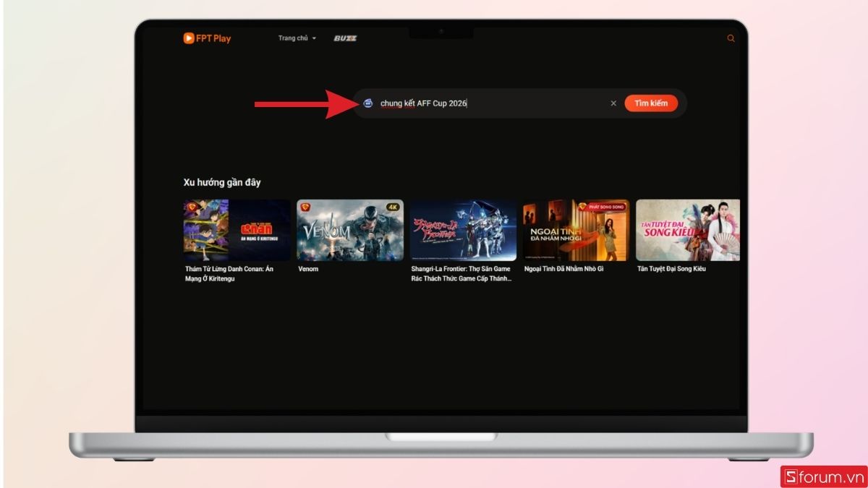Image resolution: width=868 pixels, height=488 pixels.
Task: Open the Venom movie thumbnail
Action: [350, 230]
